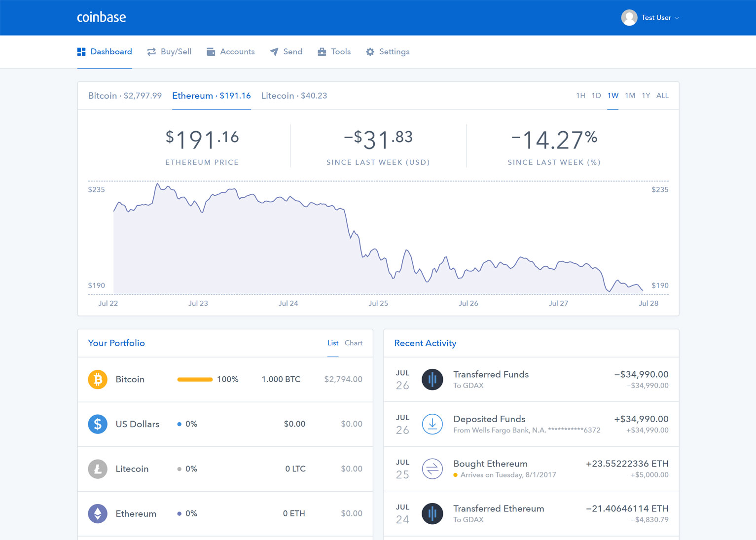Click the Buy/Sell arrows icon
Screen dimensions: 756x540
click(151, 52)
